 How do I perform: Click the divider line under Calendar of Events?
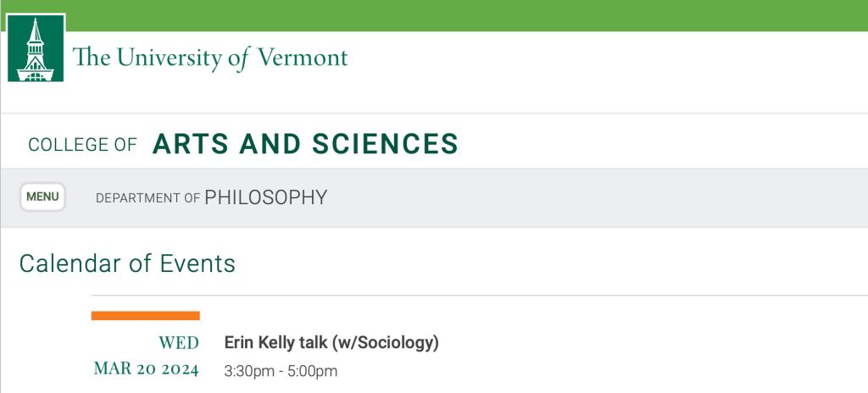(509, 296)
